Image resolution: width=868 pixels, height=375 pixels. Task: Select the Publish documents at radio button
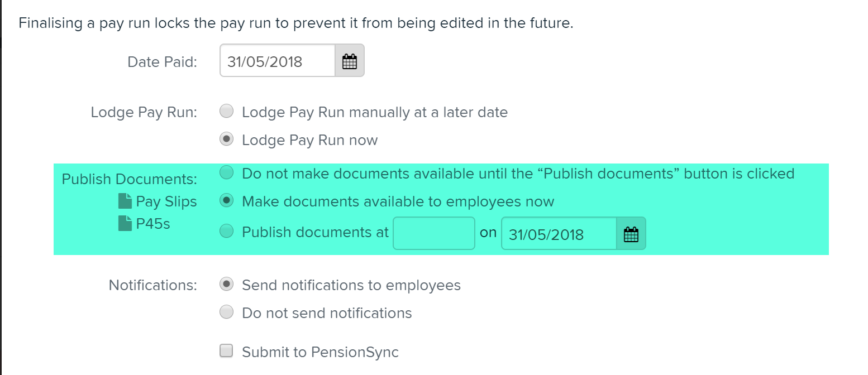pos(226,232)
